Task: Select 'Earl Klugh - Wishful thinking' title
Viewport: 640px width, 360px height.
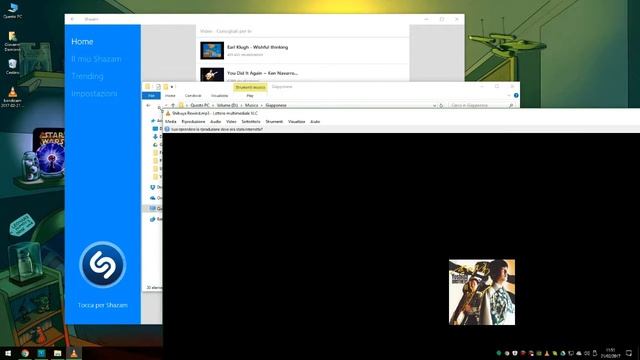Action: 258,47
